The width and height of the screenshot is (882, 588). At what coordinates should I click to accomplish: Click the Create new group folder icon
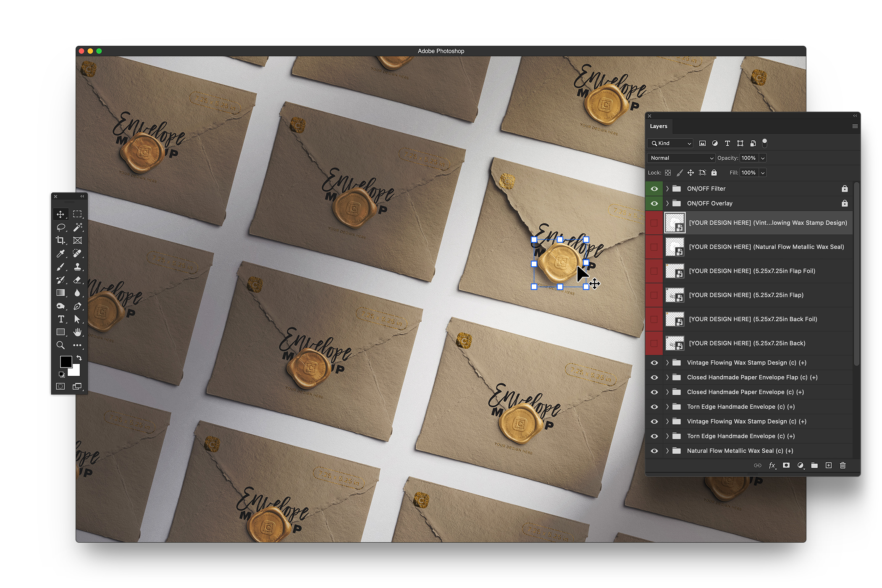pyautogui.click(x=814, y=465)
